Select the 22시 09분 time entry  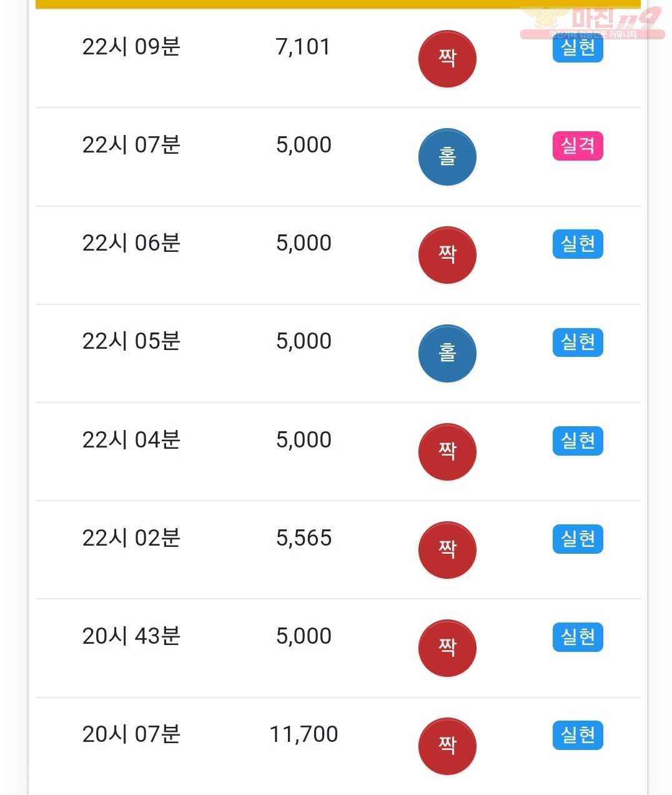(131, 47)
